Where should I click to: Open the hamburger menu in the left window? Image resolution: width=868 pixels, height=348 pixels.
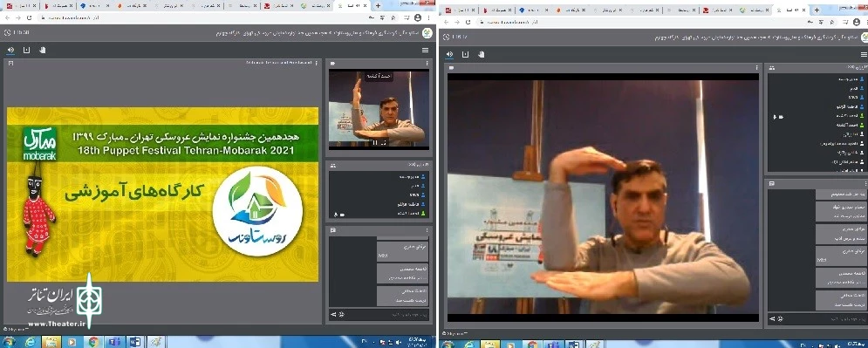click(x=425, y=50)
